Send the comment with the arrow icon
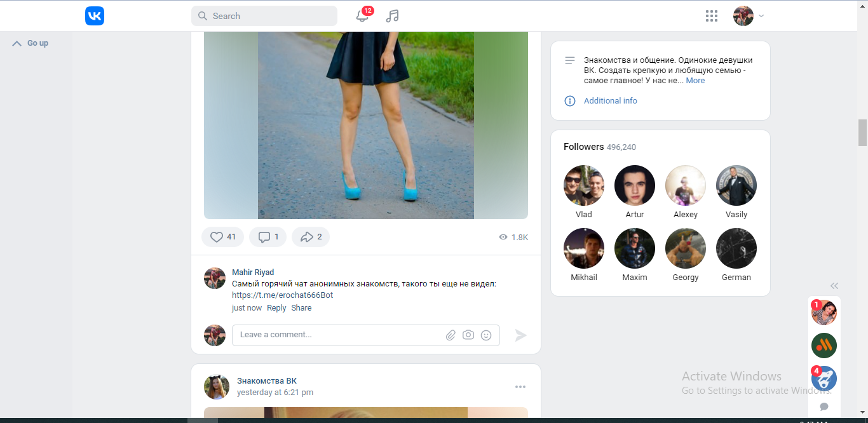868x423 pixels. (x=521, y=335)
